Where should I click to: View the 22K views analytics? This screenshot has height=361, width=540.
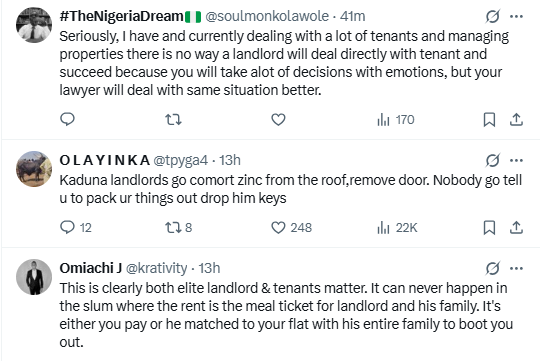pyautogui.click(x=397, y=227)
